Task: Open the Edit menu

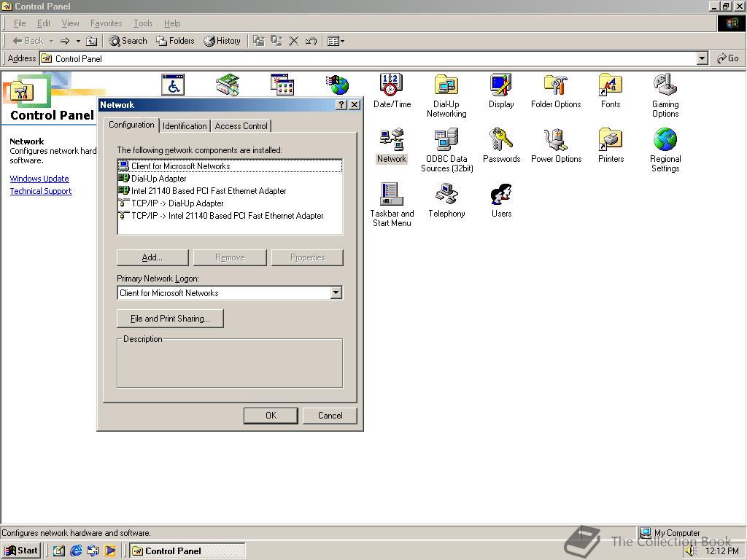Action: pyautogui.click(x=44, y=23)
